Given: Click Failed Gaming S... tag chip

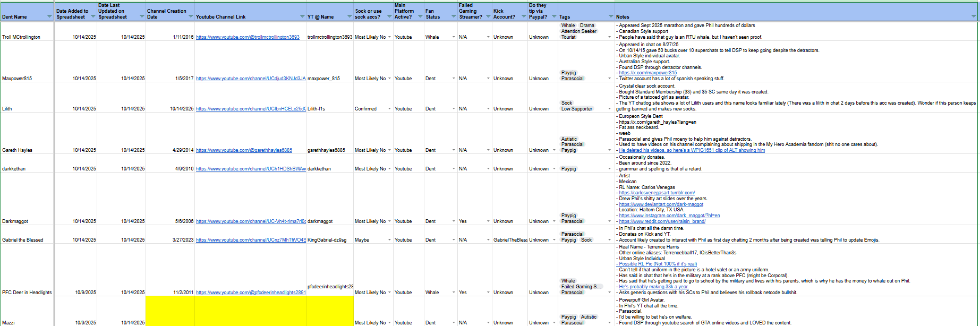Looking at the screenshot, I should pyautogui.click(x=582, y=287).
